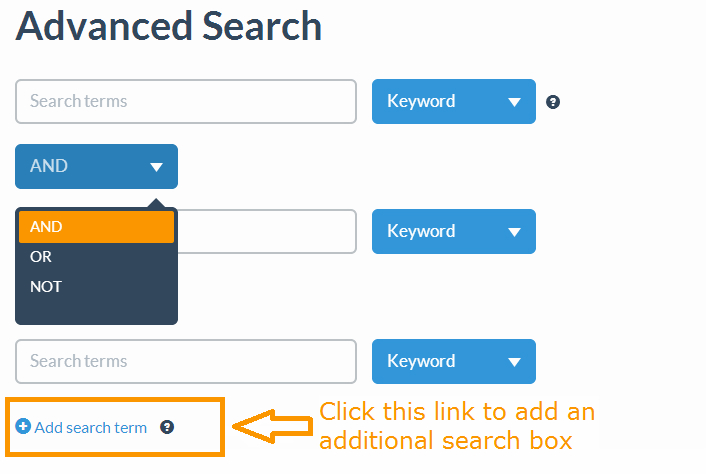Click the partially hidden second search input
Viewport: 706px width, 474px height.
(267, 231)
